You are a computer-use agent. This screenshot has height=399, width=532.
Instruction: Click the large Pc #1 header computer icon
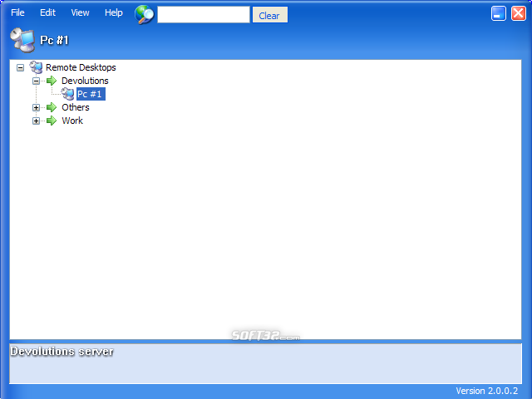pyautogui.click(x=22, y=40)
